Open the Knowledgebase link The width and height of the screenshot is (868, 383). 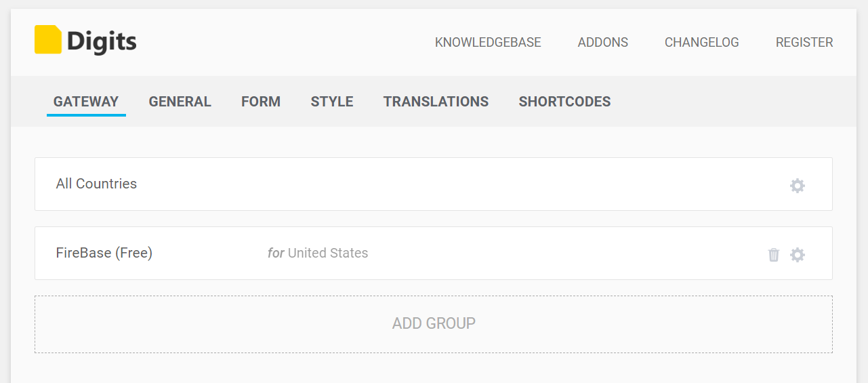click(x=488, y=43)
